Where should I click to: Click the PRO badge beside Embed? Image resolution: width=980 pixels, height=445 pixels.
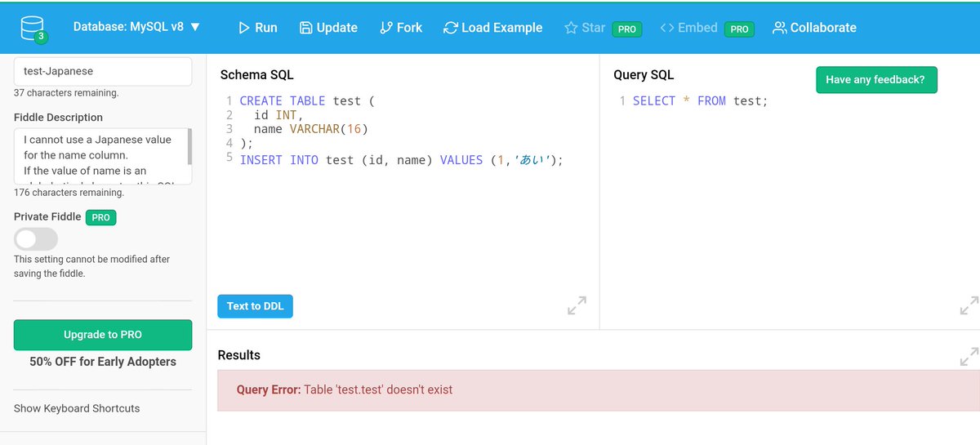coord(739,29)
